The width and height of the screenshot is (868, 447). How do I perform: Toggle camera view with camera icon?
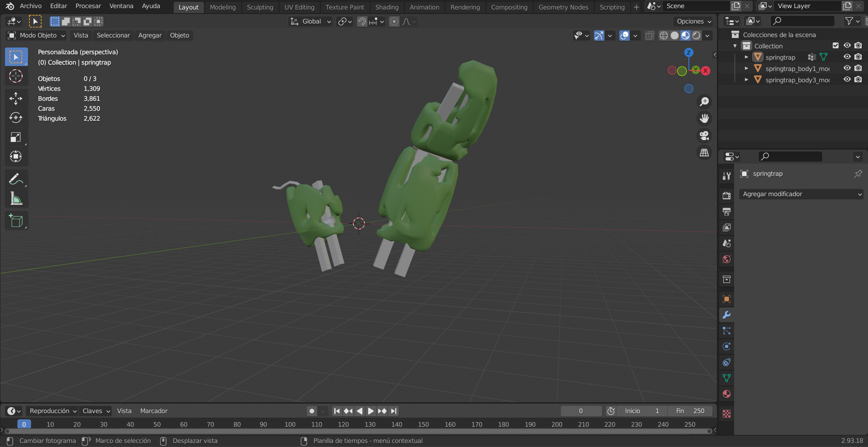pos(704,136)
